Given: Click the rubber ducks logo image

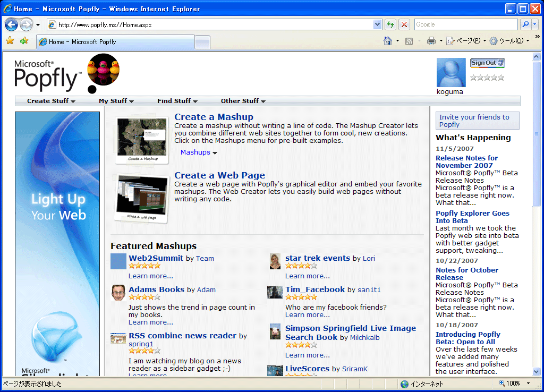Looking at the screenshot, I should click(x=104, y=70).
